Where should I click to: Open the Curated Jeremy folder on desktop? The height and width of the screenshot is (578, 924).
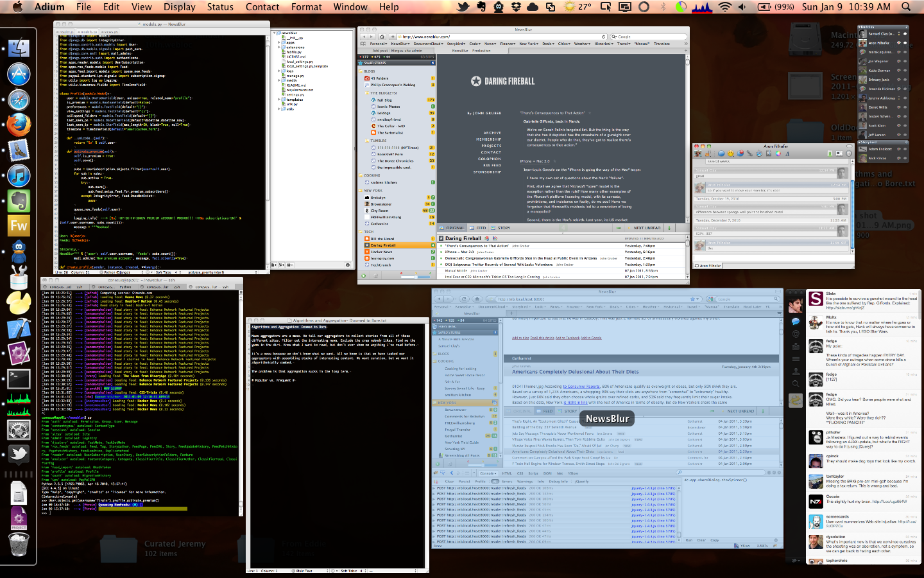pos(117,549)
